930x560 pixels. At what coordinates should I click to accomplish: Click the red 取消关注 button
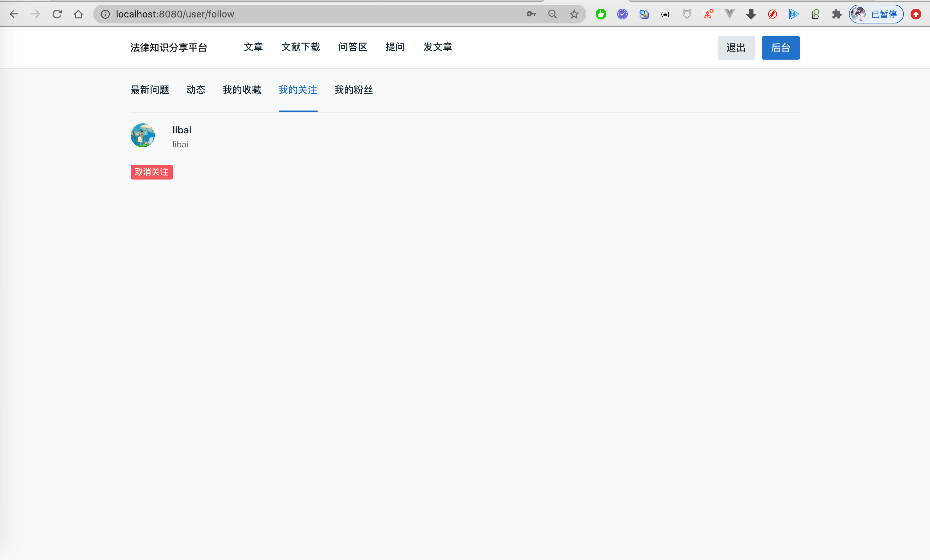tap(151, 172)
